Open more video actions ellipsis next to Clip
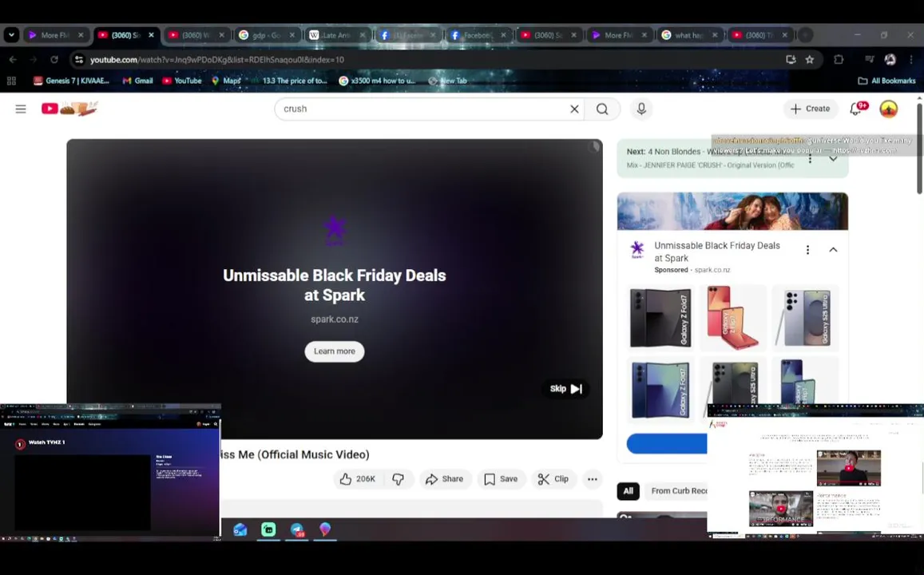This screenshot has width=924, height=575. coord(593,479)
